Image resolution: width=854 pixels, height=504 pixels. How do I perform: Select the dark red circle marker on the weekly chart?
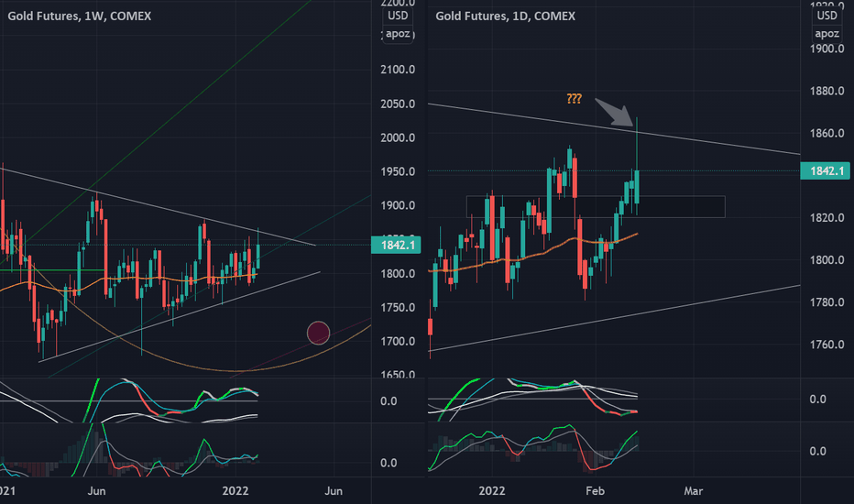click(x=319, y=333)
